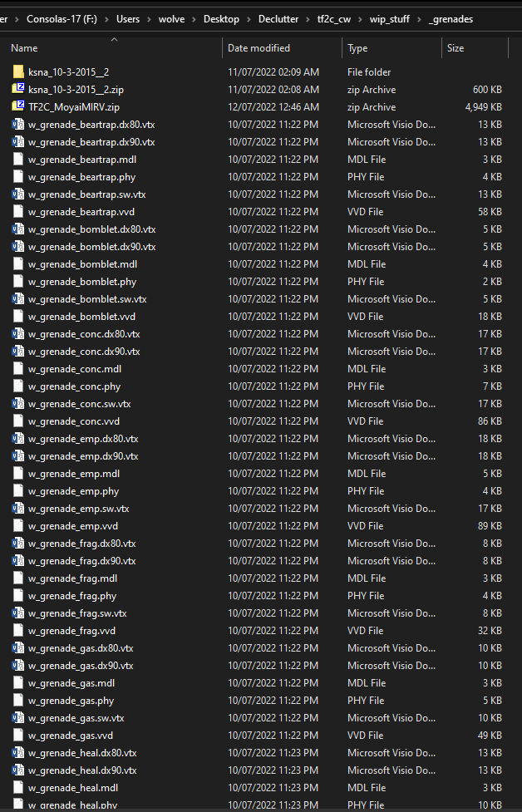Click the file icon for w_grenade_conc.mdl
This screenshot has width=522, height=812.
(x=18, y=369)
